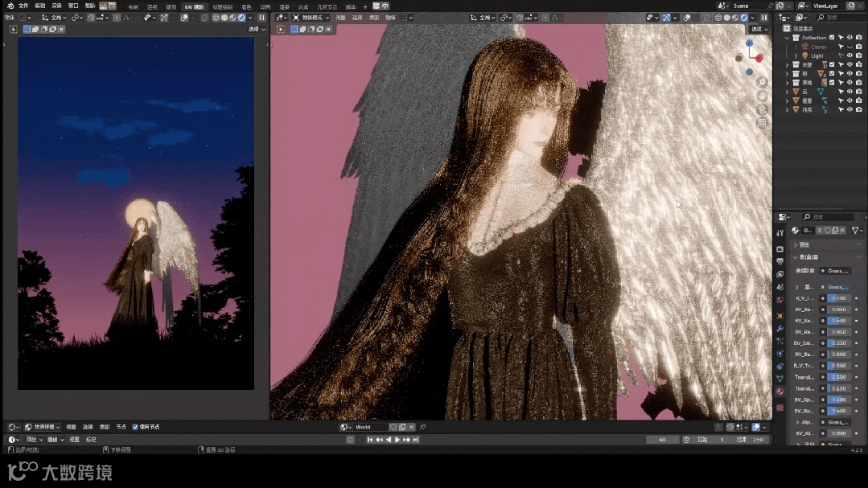Click the pan hand gizmo icon
The height and width of the screenshot is (488, 868).
(763, 96)
